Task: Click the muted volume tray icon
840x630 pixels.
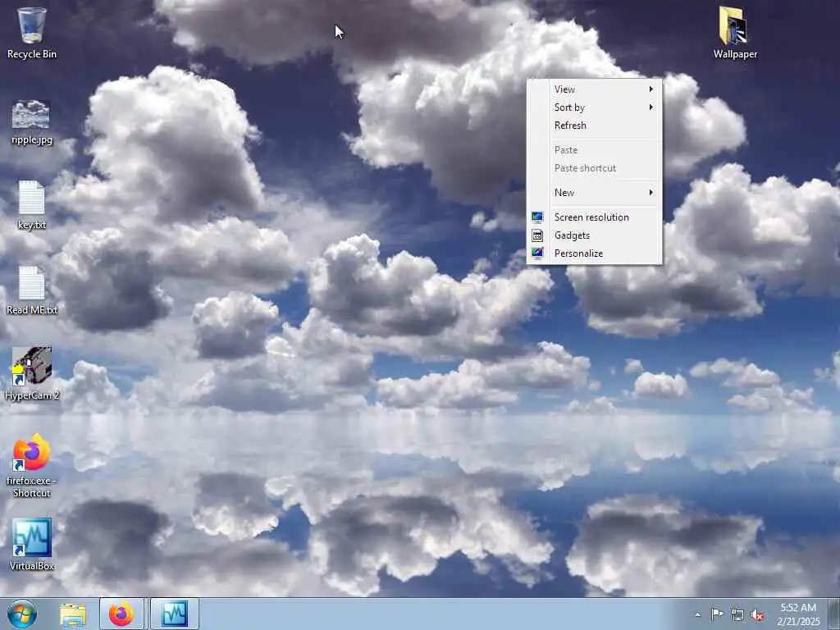Action: click(x=757, y=614)
